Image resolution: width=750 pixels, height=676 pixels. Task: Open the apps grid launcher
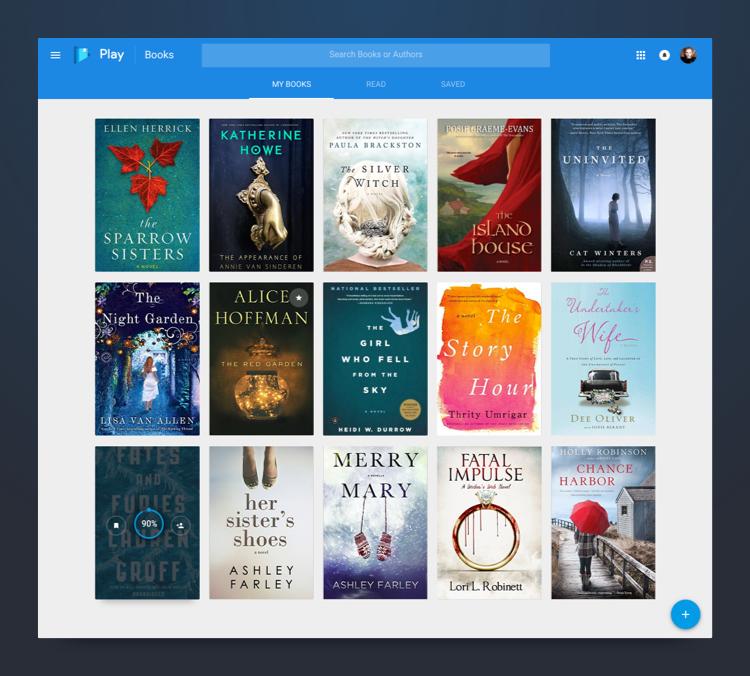pos(641,55)
